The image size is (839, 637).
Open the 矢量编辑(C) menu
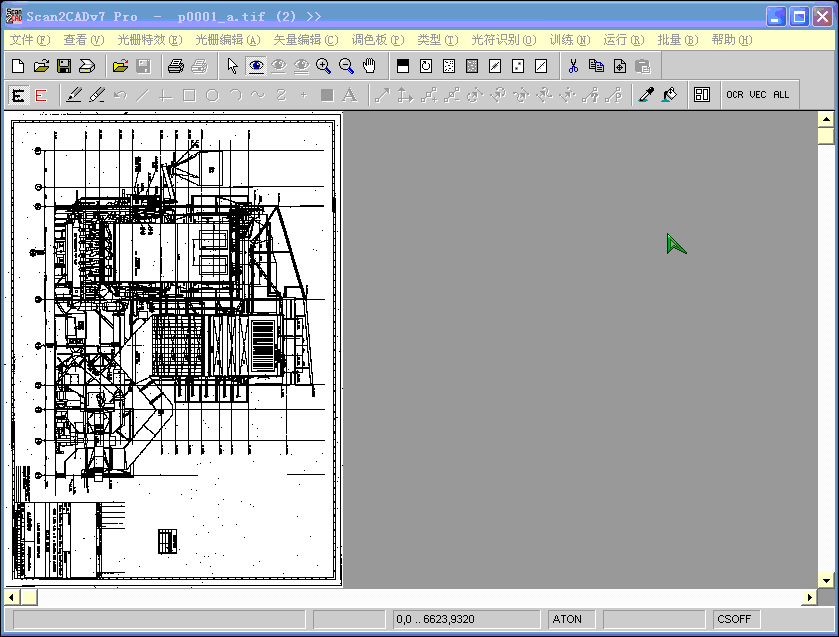(x=306, y=40)
